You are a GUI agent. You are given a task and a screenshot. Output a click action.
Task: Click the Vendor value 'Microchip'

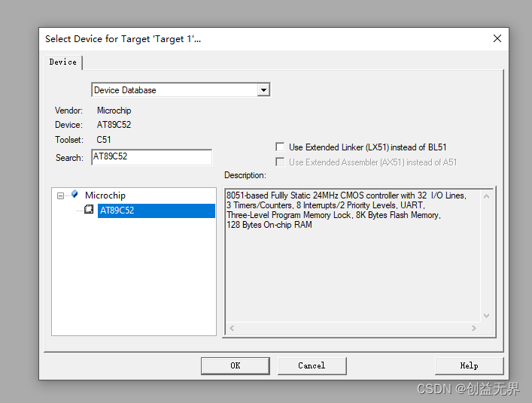tap(114, 111)
